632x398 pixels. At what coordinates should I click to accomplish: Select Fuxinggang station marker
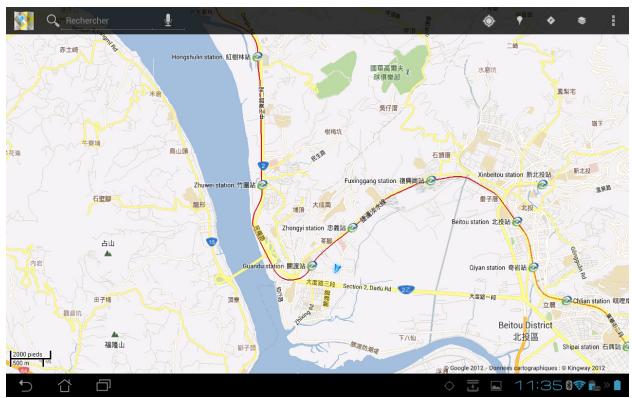point(431,180)
